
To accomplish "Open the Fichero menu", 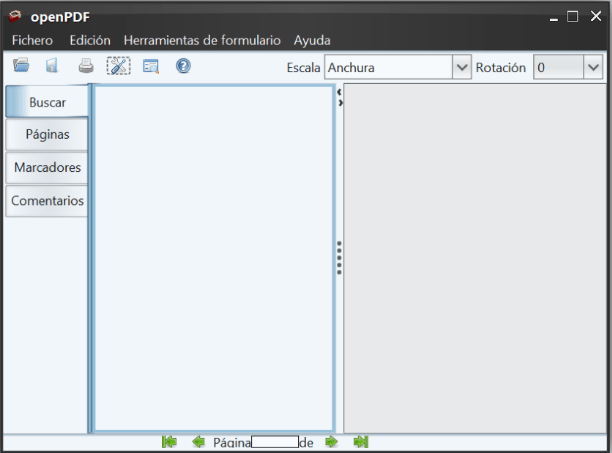I will coord(33,41).
